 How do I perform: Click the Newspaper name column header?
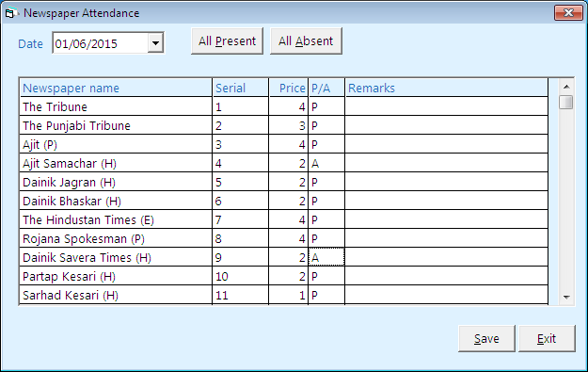point(116,88)
